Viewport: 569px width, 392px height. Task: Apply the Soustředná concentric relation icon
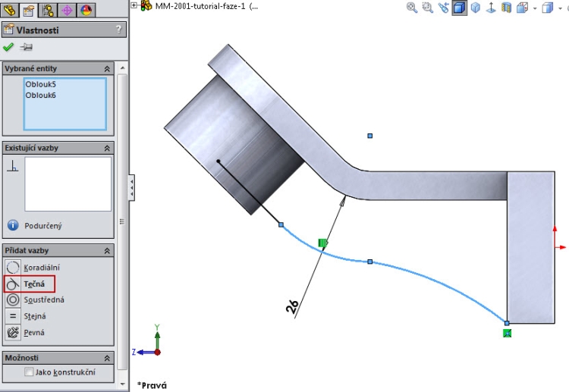13,300
